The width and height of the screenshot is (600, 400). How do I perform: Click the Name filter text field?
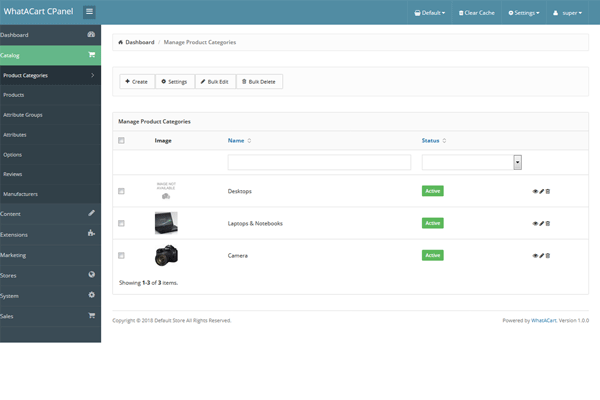point(319,162)
